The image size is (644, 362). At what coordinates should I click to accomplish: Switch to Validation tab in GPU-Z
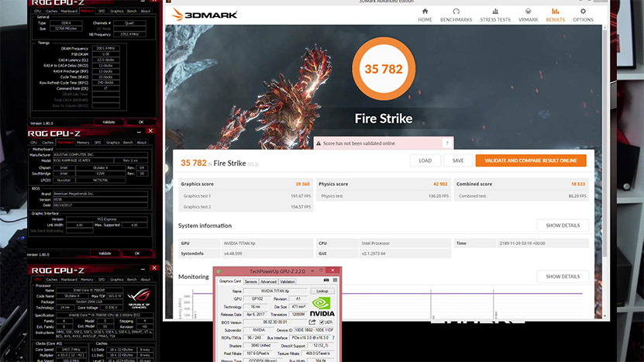[287, 282]
